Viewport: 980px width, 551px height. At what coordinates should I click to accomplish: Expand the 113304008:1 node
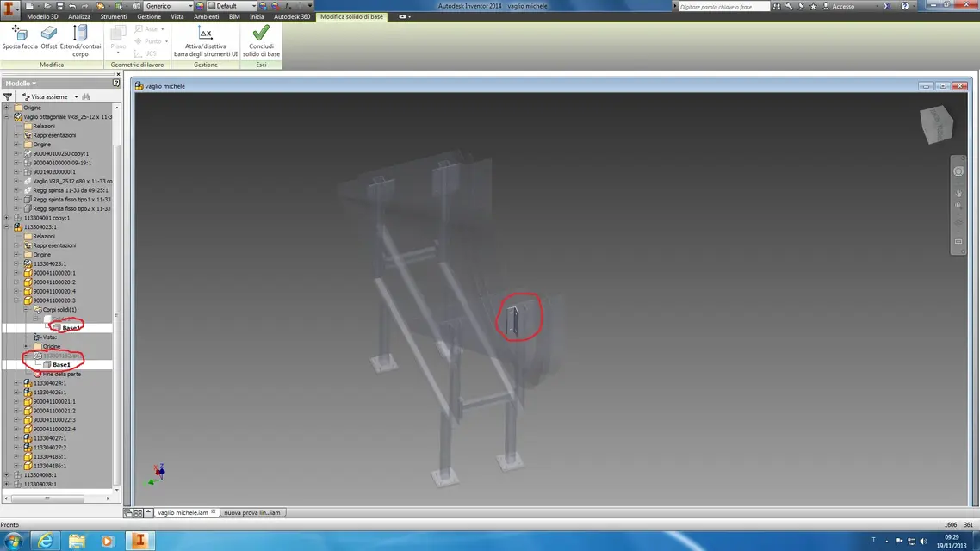(7, 474)
